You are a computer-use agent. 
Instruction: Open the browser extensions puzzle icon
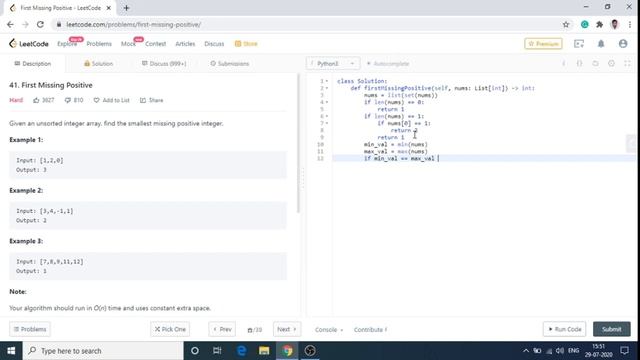click(x=600, y=24)
